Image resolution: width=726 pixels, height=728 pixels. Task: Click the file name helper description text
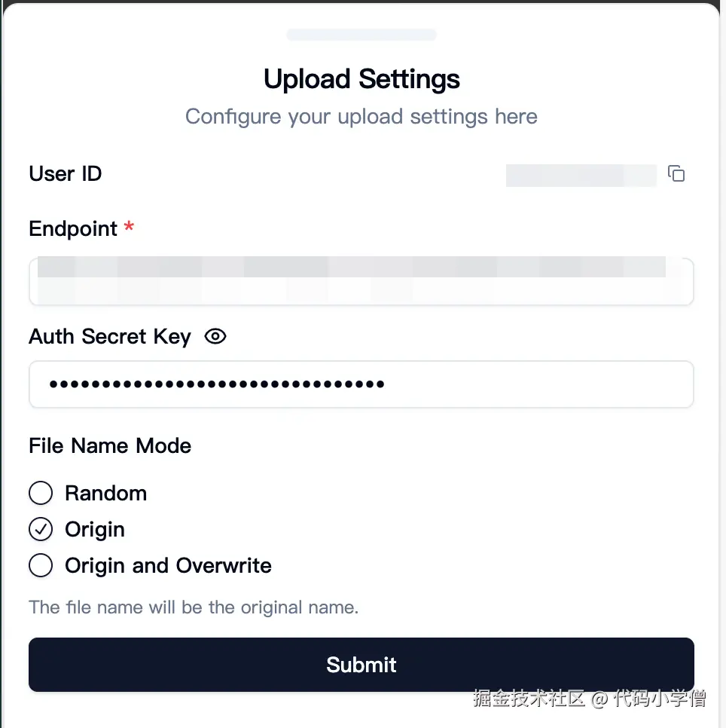tap(194, 607)
